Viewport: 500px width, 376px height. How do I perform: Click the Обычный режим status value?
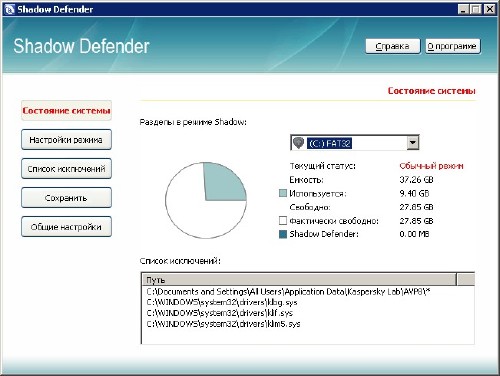coord(431,166)
